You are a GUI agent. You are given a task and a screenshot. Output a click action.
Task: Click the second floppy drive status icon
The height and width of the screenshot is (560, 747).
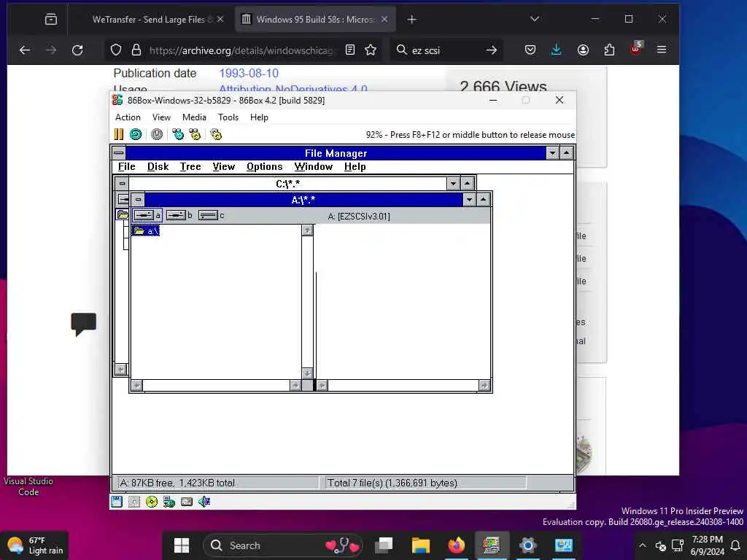point(134,502)
